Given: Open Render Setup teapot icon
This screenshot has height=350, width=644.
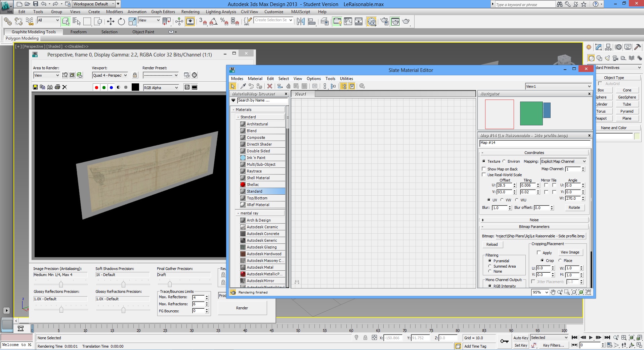Looking at the screenshot, I should [384, 22].
